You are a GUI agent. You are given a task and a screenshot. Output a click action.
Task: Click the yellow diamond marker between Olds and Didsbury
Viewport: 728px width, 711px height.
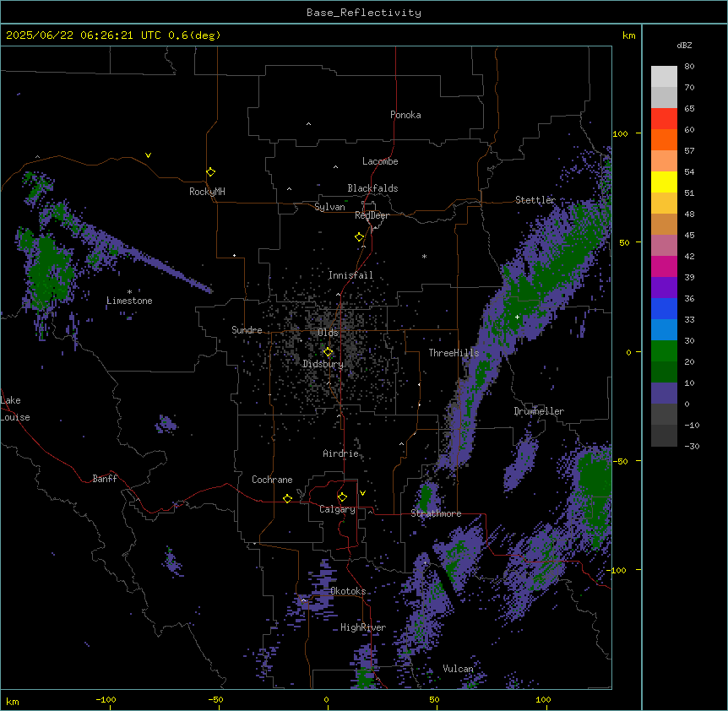[328, 352]
